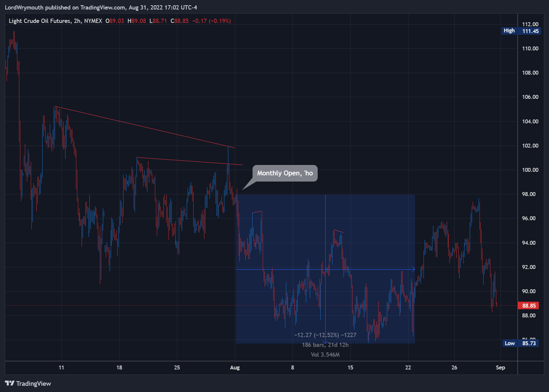Click the High 111.45 price label

pyautogui.click(x=521, y=31)
